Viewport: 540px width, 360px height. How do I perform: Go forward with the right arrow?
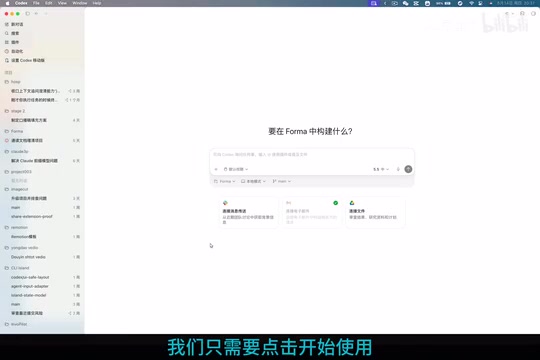(46, 14)
